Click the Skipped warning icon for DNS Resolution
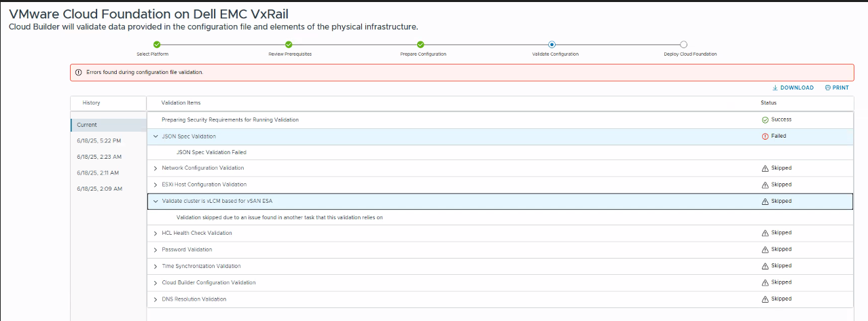This screenshot has width=868, height=321. (765, 299)
